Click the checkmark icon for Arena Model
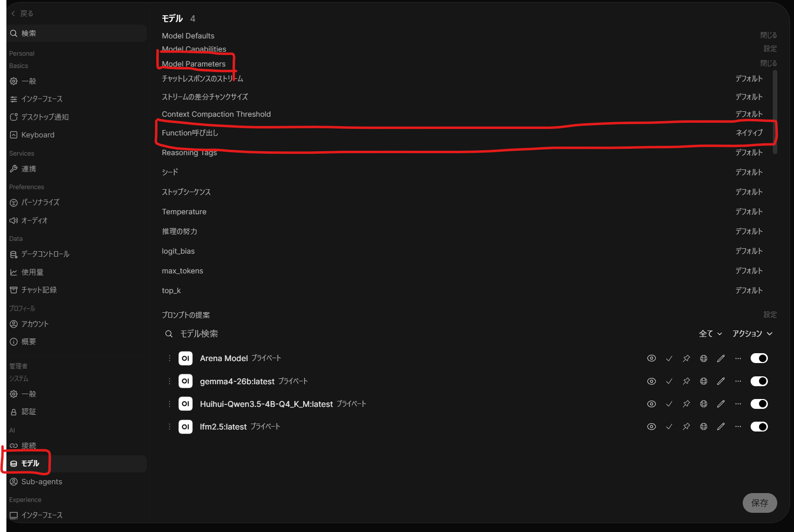 click(x=669, y=359)
